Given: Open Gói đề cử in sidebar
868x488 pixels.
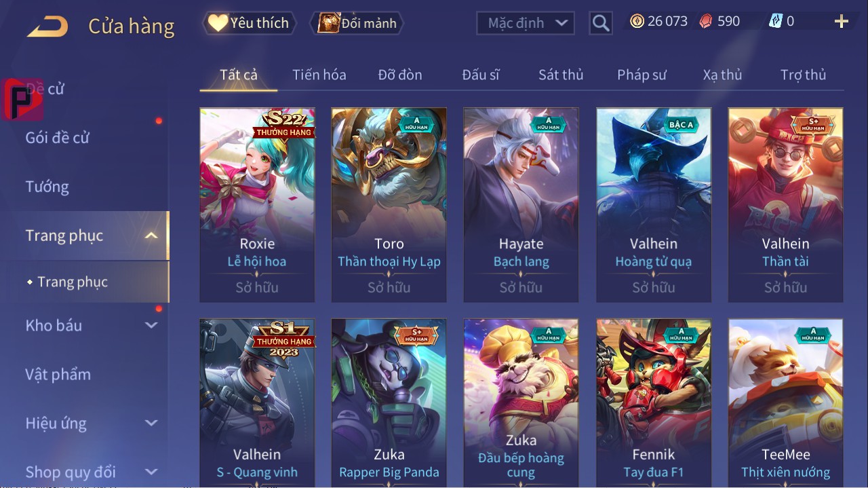Looking at the screenshot, I should coord(58,138).
